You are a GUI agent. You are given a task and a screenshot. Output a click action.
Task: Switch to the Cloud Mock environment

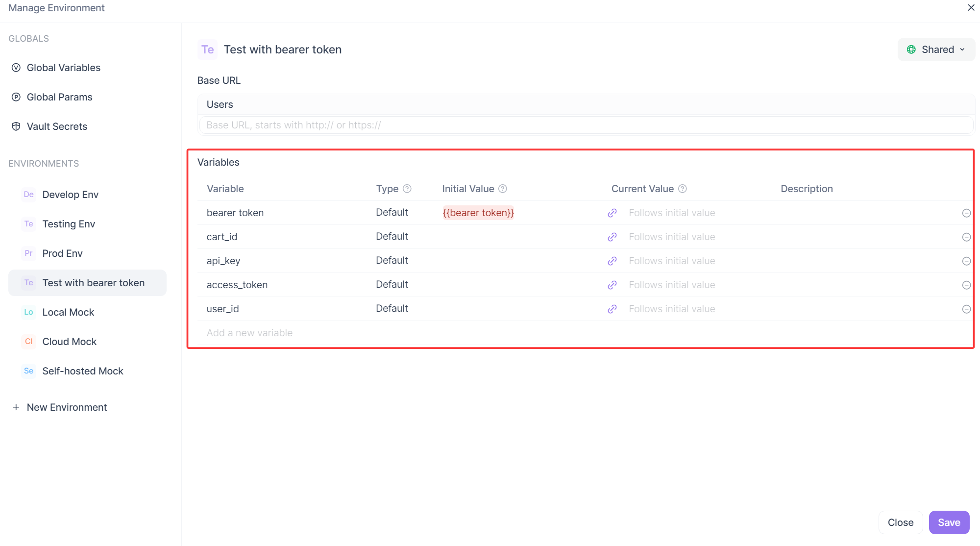69,342
